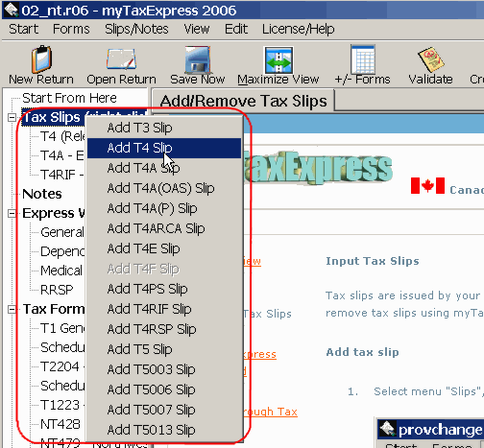Choose Add T4E Slip menu entry

pos(164,248)
